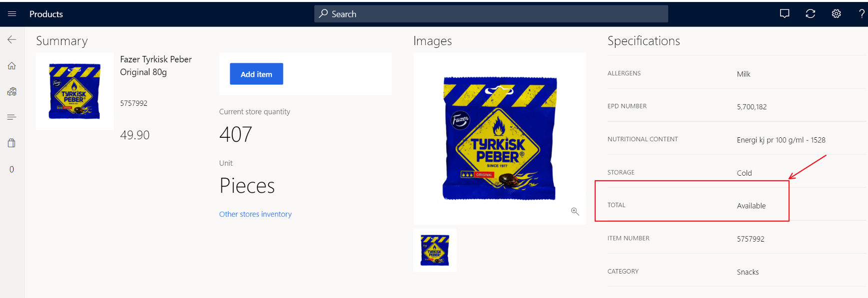Select the small product thumbnail below the image
This screenshot has width=868, height=298.
point(435,251)
